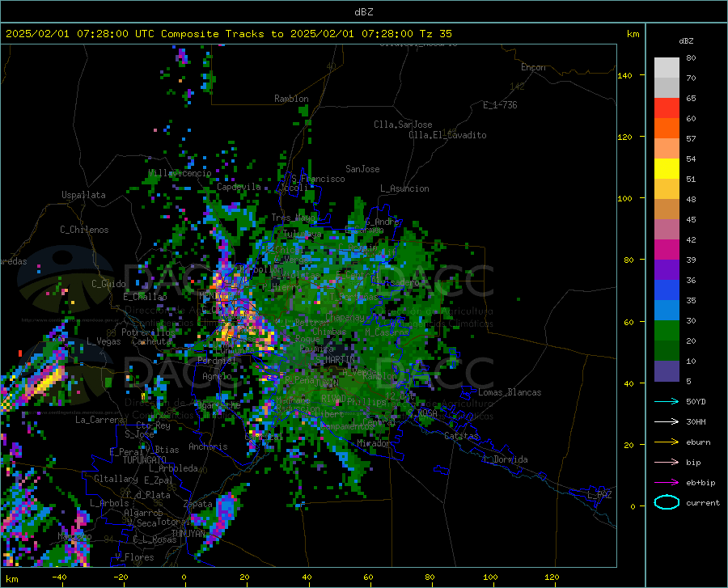Click the L_Vegas map label

(104, 341)
